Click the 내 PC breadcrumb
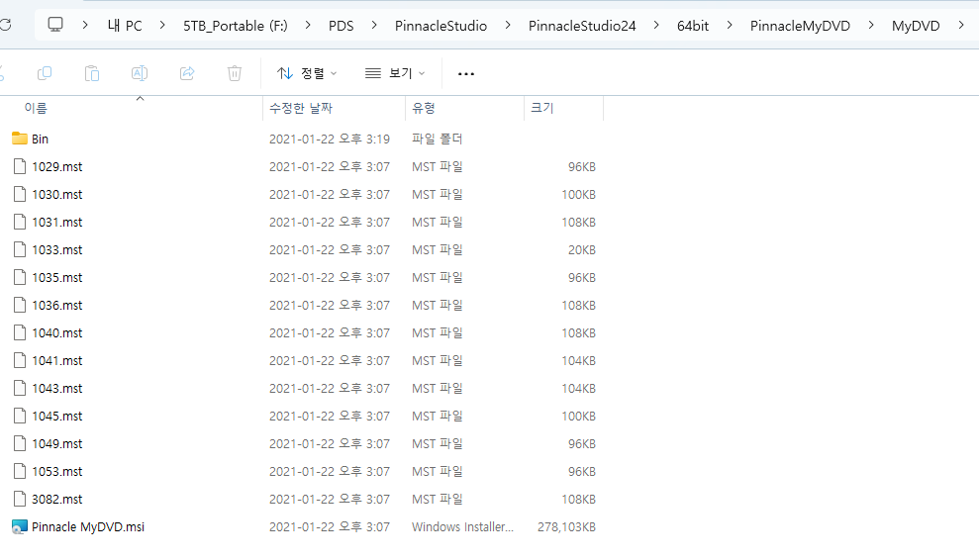 click(x=125, y=26)
